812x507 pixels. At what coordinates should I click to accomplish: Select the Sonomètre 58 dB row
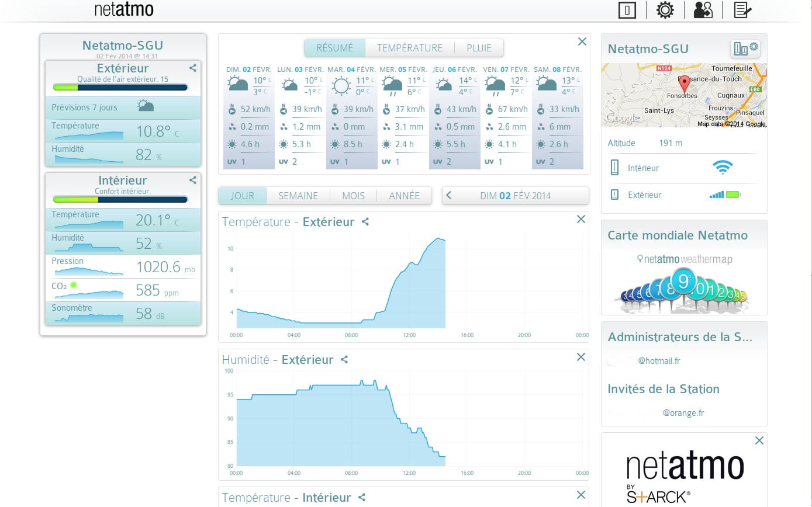click(x=123, y=313)
